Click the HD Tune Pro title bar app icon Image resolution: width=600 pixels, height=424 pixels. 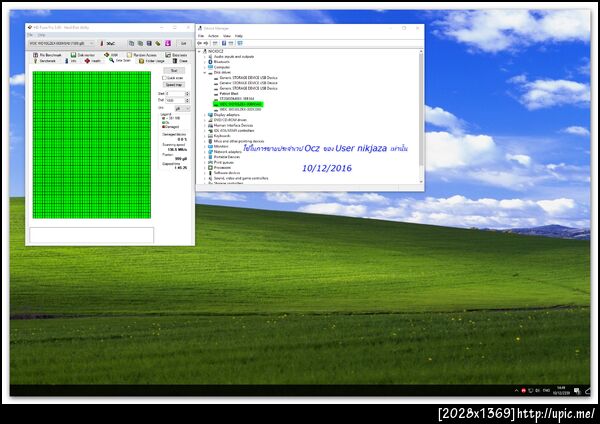(x=30, y=27)
